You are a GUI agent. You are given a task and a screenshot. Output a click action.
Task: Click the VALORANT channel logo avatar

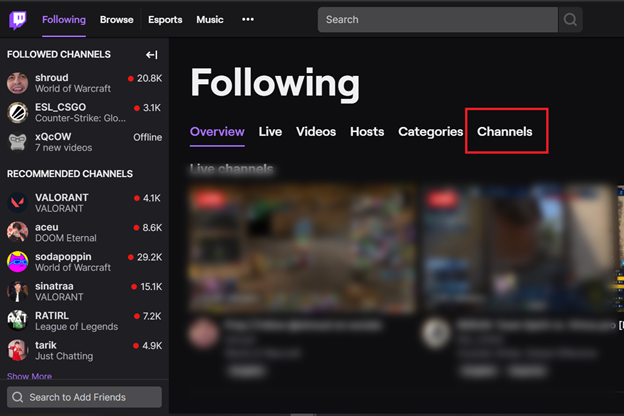pyautogui.click(x=18, y=203)
